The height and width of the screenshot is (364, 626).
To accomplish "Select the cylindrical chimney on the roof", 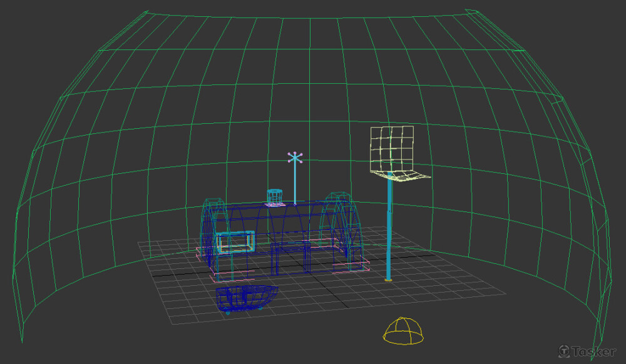I will (274, 196).
